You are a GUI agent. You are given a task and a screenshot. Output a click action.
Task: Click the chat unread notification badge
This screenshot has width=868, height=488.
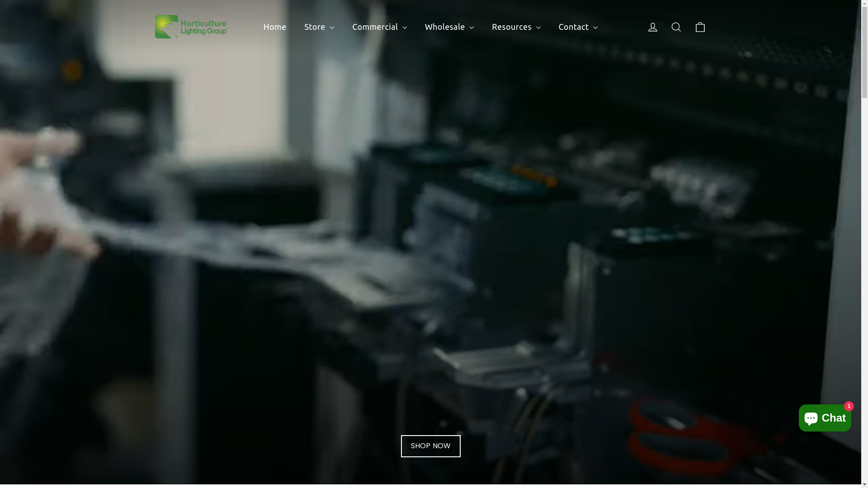point(849,406)
